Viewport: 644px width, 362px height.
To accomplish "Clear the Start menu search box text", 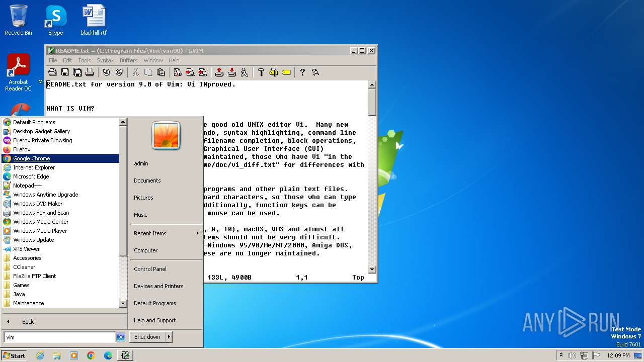I will (x=121, y=337).
